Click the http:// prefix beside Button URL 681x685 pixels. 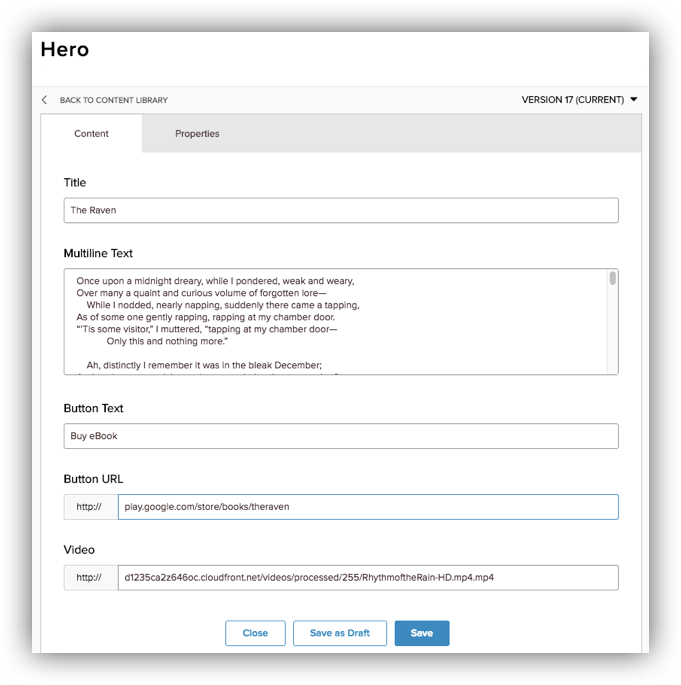pos(90,507)
